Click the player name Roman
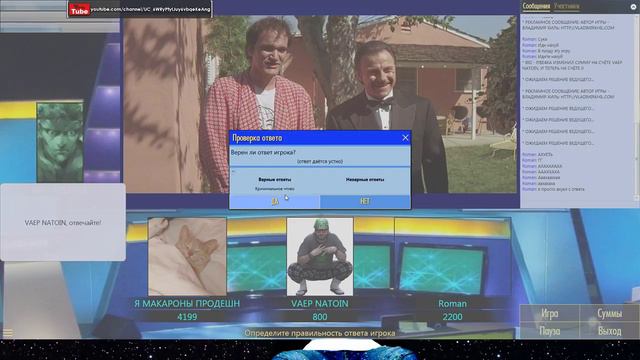This screenshot has width=640, height=360. pos(452,304)
